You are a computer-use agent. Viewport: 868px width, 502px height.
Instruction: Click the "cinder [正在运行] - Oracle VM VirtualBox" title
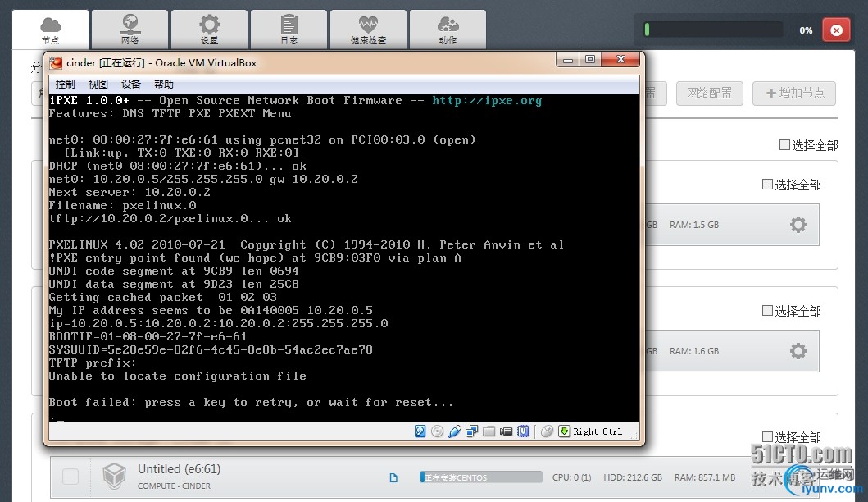161,62
